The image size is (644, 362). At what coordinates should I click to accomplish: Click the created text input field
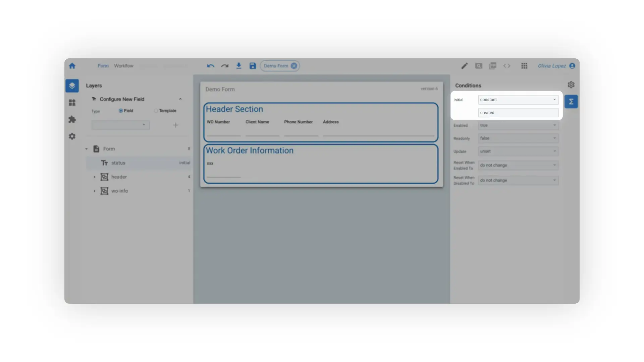[x=518, y=113]
